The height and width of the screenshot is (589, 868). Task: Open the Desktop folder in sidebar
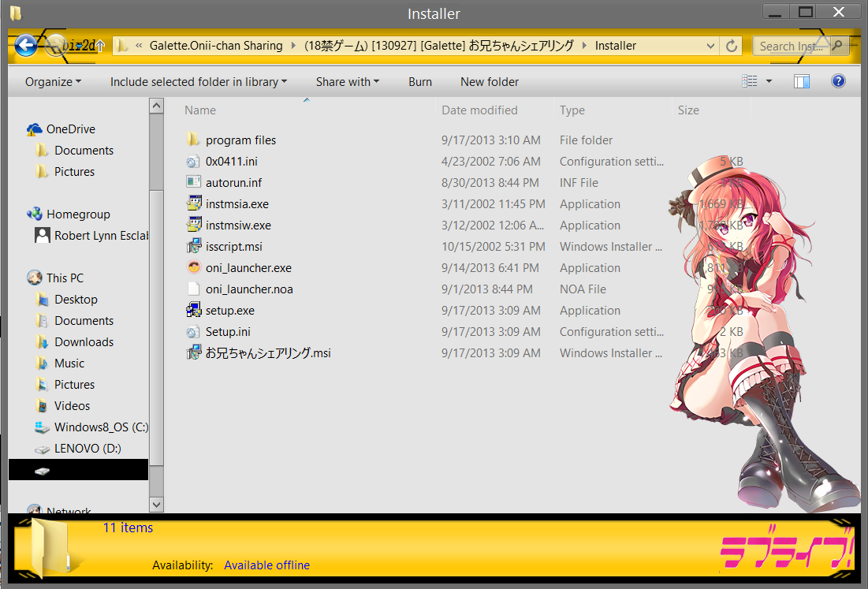(x=66, y=300)
